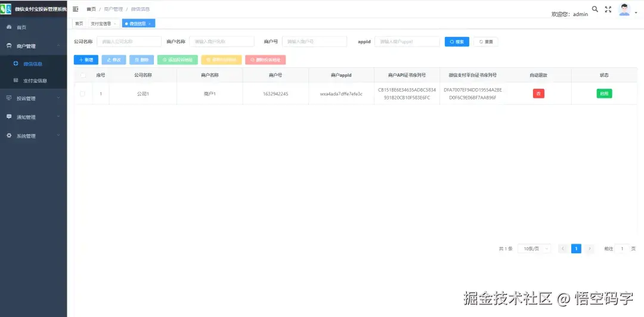The width and height of the screenshot is (644, 317).
Task: Click the 修改 edit button
Action: [x=114, y=60]
